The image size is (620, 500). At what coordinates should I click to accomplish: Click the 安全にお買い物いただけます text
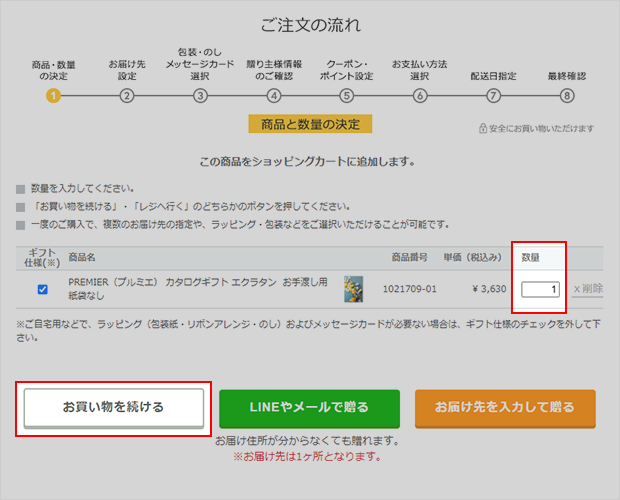[x=541, y=128]
